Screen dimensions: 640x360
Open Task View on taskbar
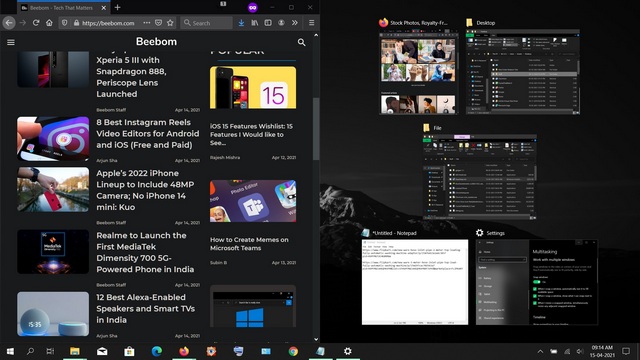tap(50, 351)
